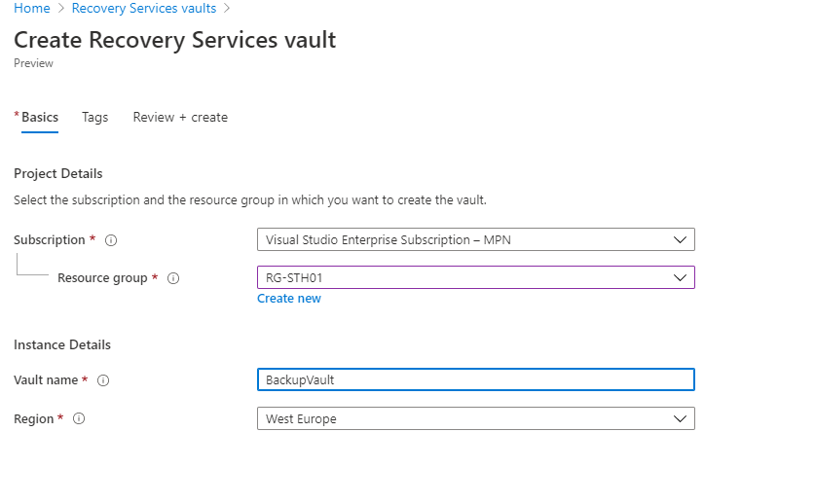Open the Region dropdown set to West Europe
This screenshot has height=504, width=815.
point(475,418)
